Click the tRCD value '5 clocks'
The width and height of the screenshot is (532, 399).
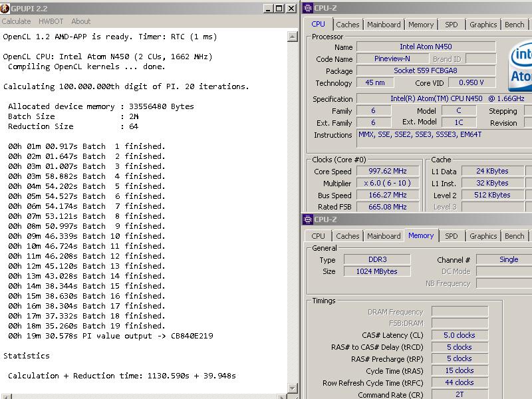[x=460, y=347]
